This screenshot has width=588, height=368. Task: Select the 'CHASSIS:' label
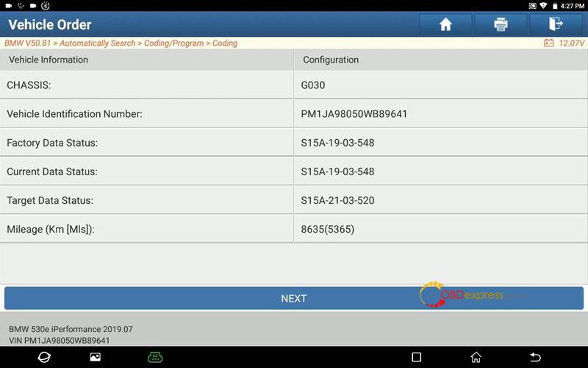tap(29, 85)
